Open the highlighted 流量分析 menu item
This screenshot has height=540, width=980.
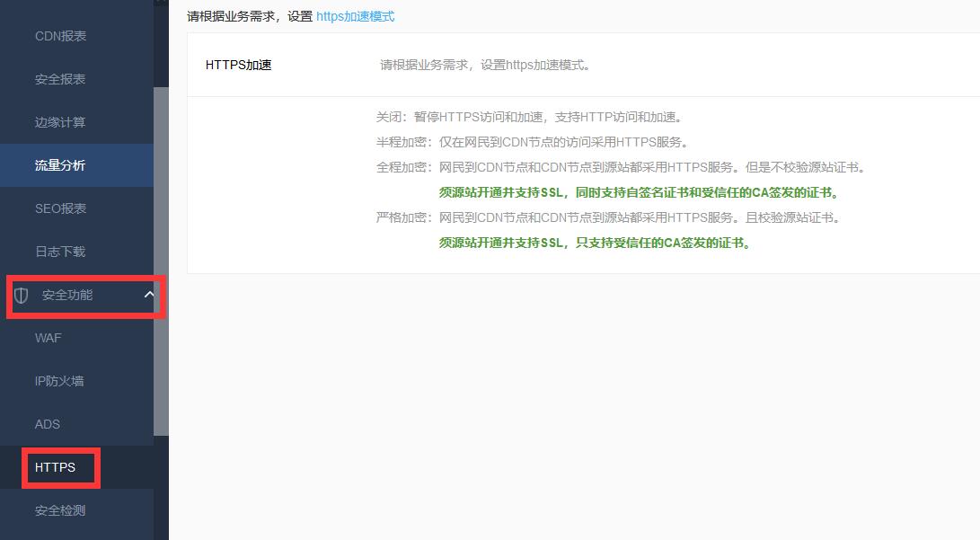(x=60, y=165)
